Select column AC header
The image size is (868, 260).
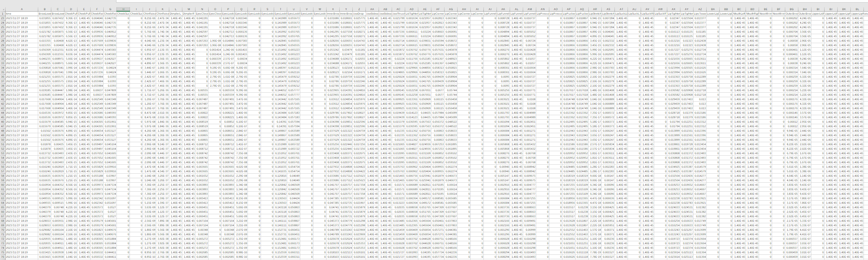pyautogui.click(x=398, y=9)
